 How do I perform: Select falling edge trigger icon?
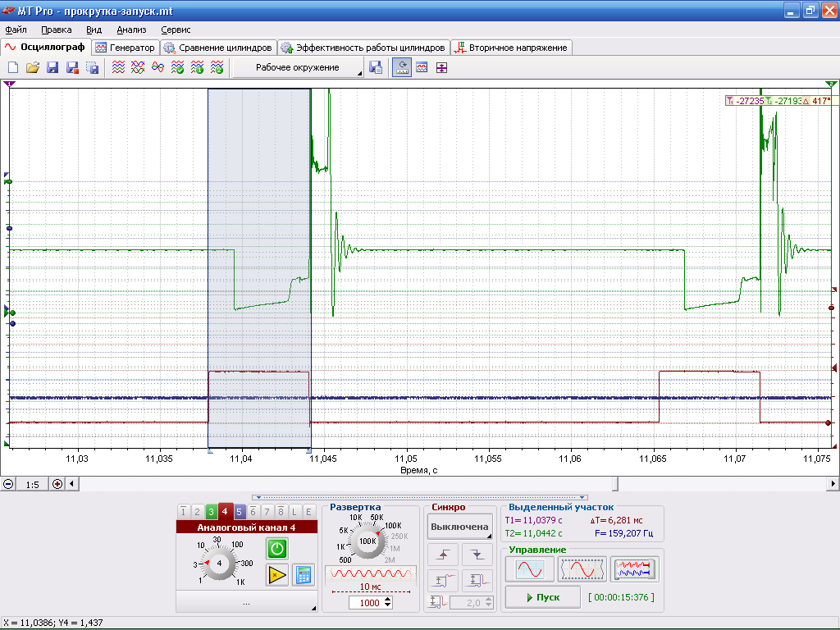pyautogui.click(x=477, y=555)
